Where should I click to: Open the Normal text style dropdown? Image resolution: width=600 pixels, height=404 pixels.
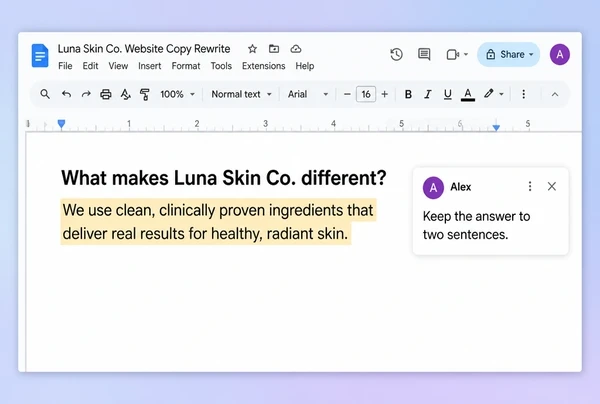[x=241, y=94]
